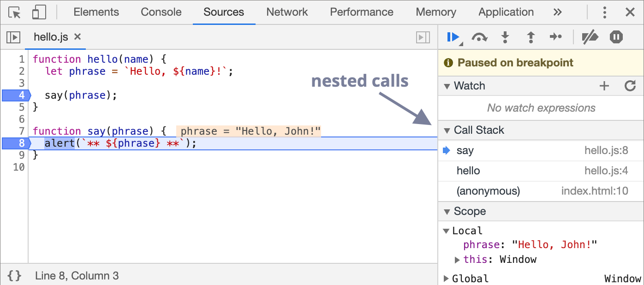Deactivate all breakpoints
644x285 pixels.
[x=590, y=37]
